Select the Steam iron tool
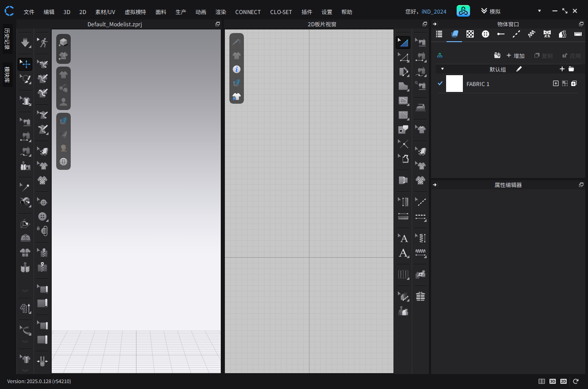Viewport: 588px width, 389px height. 421,108
